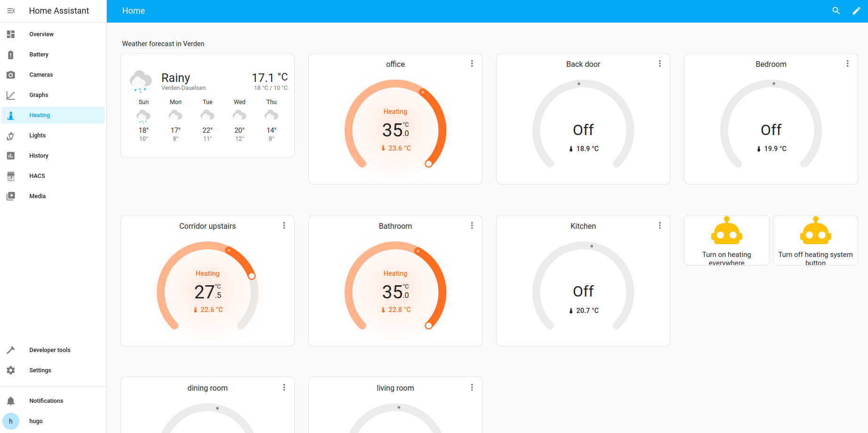Screen dimensions: 868x433
Task: Click the Corridor upstairs temperature slider handle
Action: (x=252, y=276)
